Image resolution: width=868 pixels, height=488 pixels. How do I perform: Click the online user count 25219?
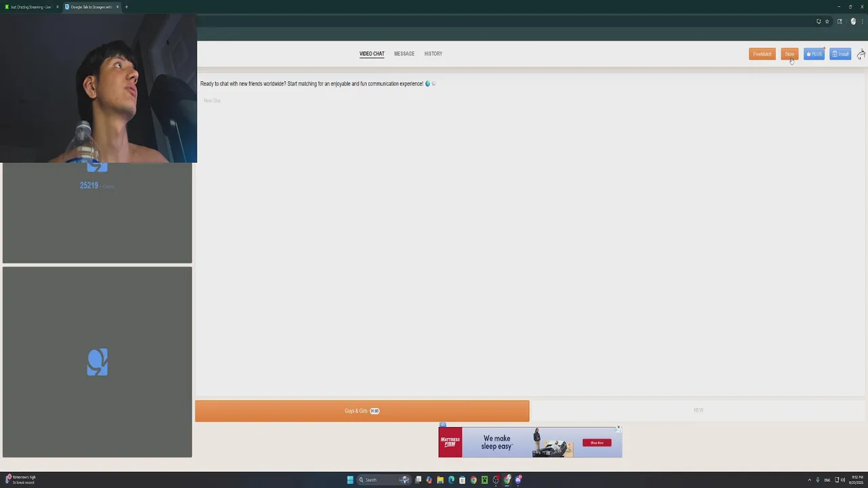[89, 186]
